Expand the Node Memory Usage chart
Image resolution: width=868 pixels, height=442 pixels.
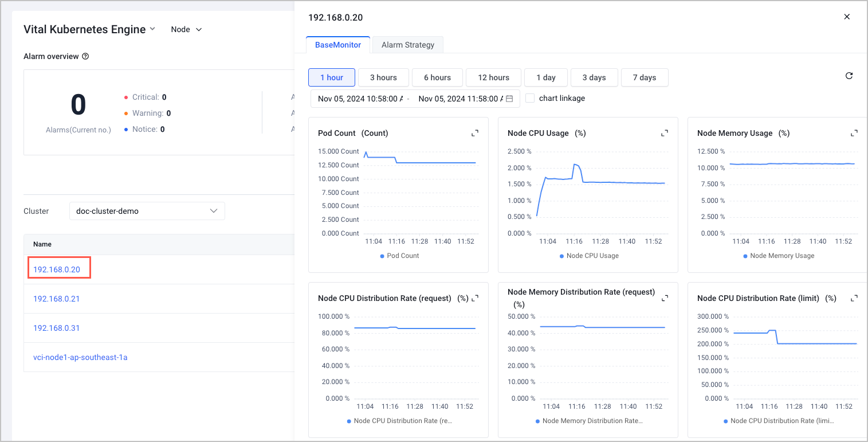[854, 133]
